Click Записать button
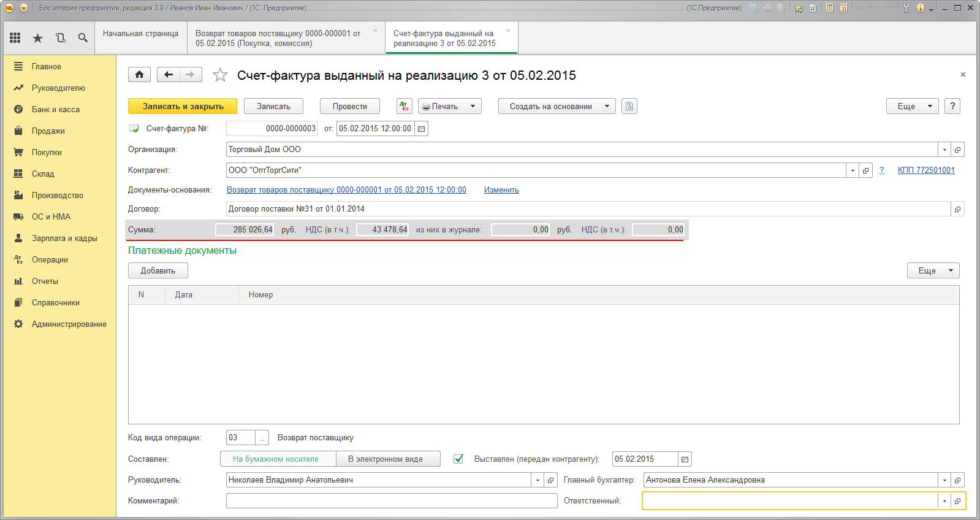Screen dimensions: 980x520 click(273, 106)
